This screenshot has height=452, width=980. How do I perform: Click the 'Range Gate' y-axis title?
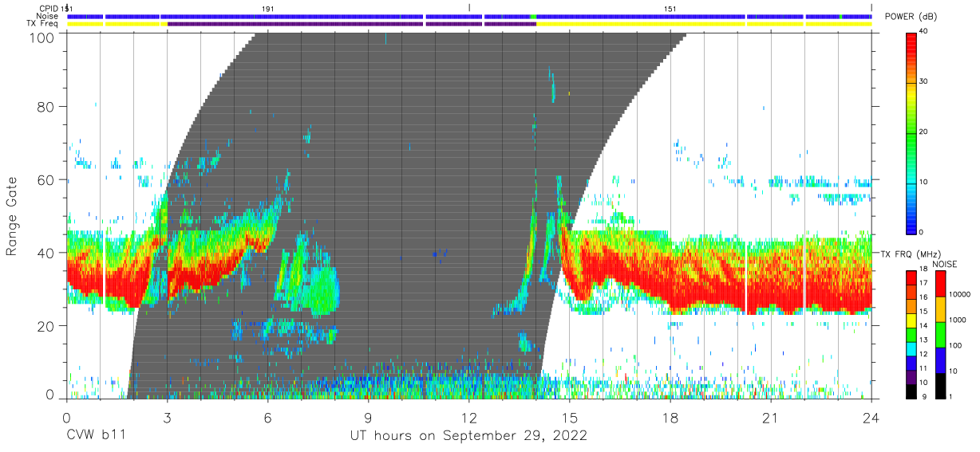12,216
